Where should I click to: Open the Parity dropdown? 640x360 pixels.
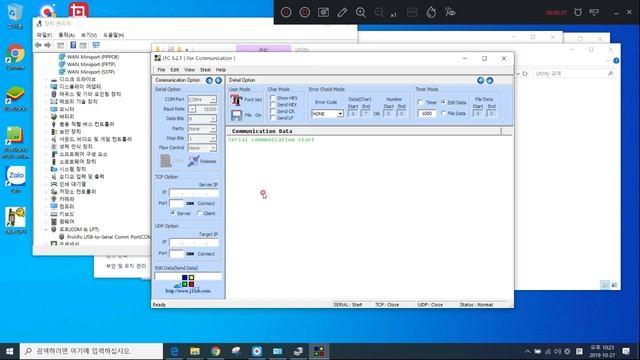pyautogui.click(x=213, y=129)
